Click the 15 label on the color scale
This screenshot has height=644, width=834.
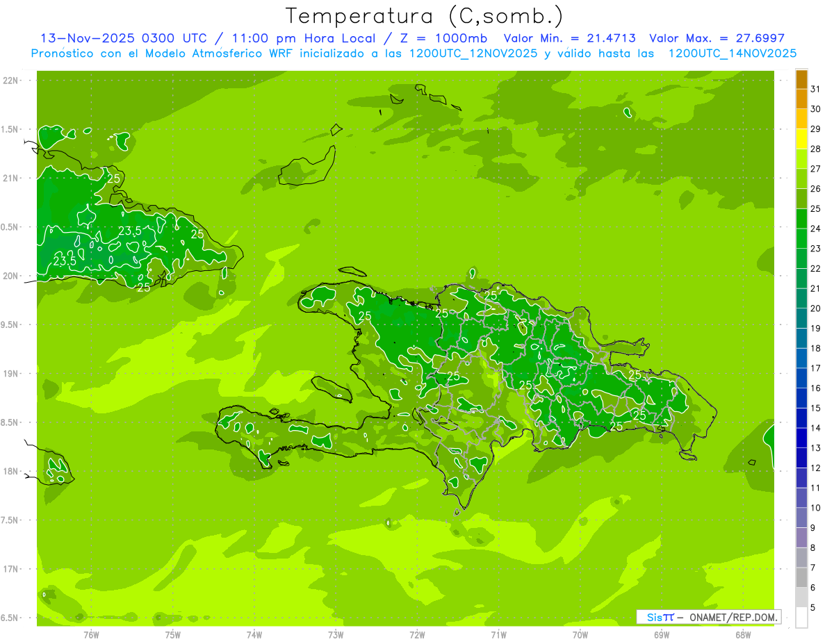click(x=816, y=408)
